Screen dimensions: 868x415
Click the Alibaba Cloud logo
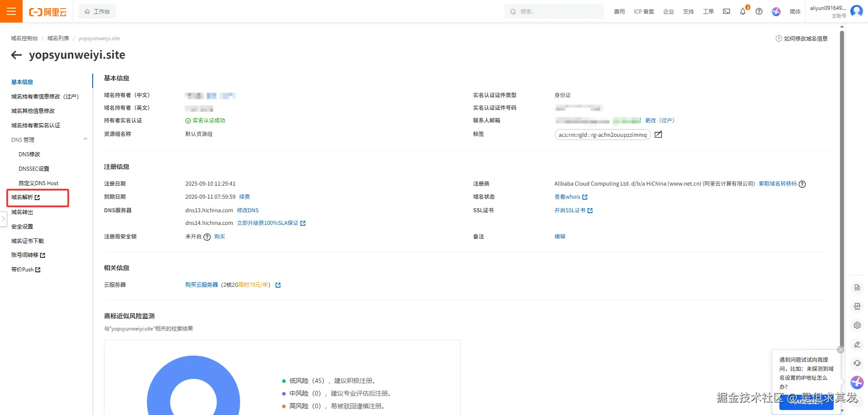click(47, 12)
